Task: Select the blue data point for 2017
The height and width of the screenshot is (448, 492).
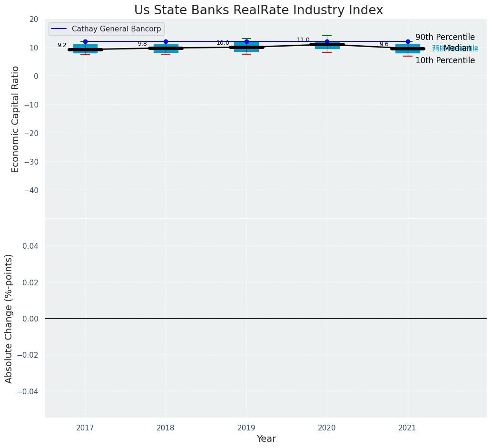Action: point(85,41)
